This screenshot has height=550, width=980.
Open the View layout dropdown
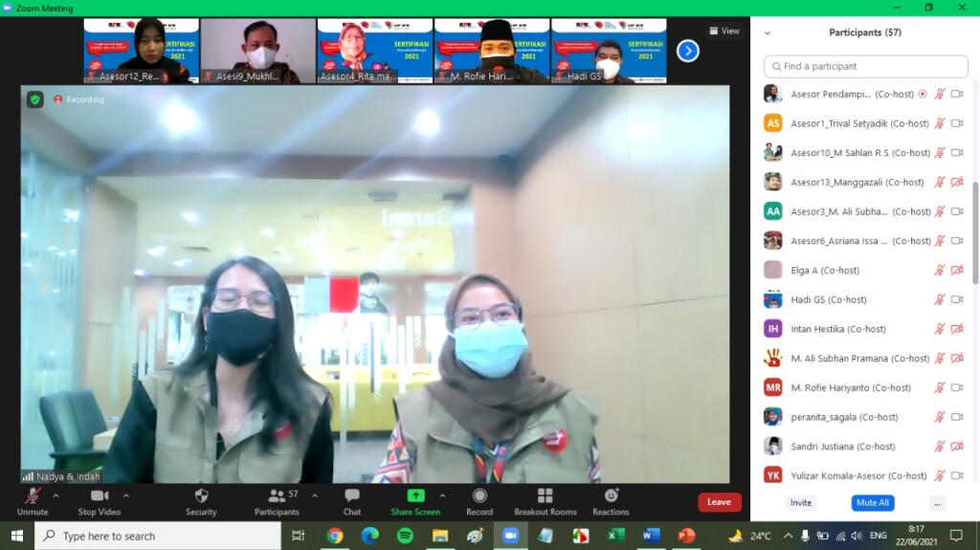tap(724, 31)
